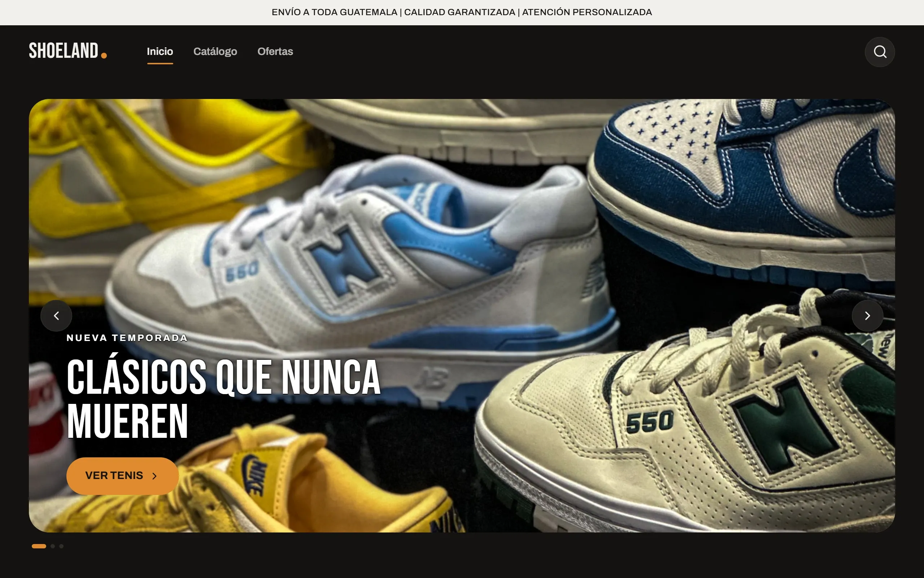This screenshot has width=924, height=578.
Task: Go to previous slide arrow
Action: (x=56, y=315)
